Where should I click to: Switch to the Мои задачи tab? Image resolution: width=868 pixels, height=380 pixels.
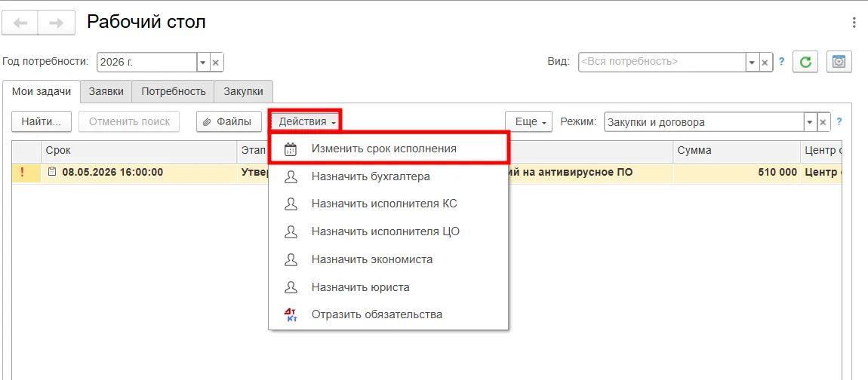(x=42, y=92)
